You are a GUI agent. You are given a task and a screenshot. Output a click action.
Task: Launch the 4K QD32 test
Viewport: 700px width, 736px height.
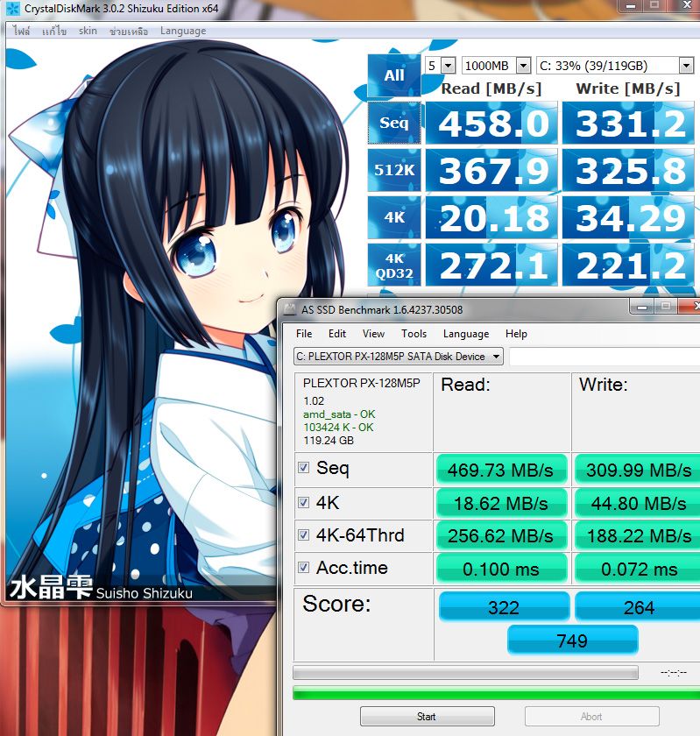[393, 265]
